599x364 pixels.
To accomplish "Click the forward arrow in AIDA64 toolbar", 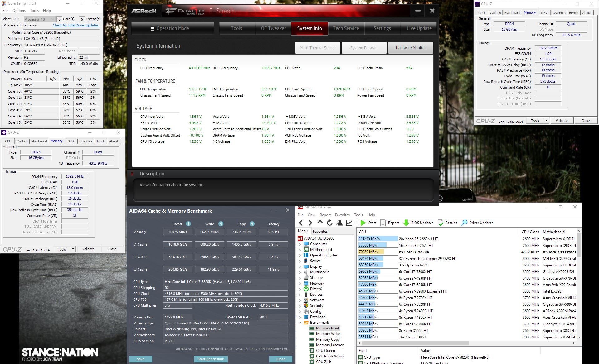I will (310, 223).
